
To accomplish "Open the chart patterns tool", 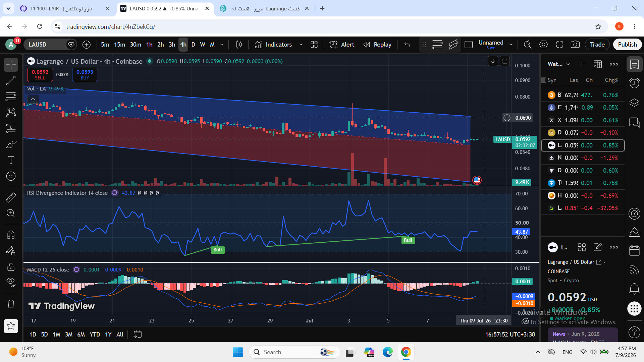I will click(x=11, y=112).
